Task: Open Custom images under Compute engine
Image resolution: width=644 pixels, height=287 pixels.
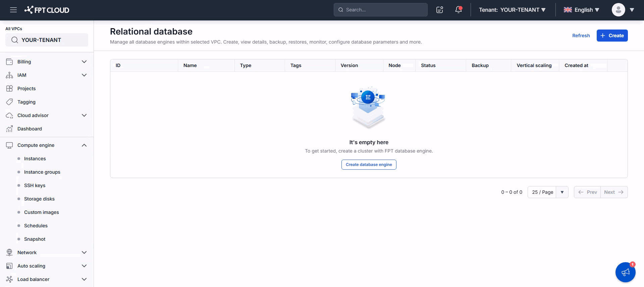Action: [42, 212]
